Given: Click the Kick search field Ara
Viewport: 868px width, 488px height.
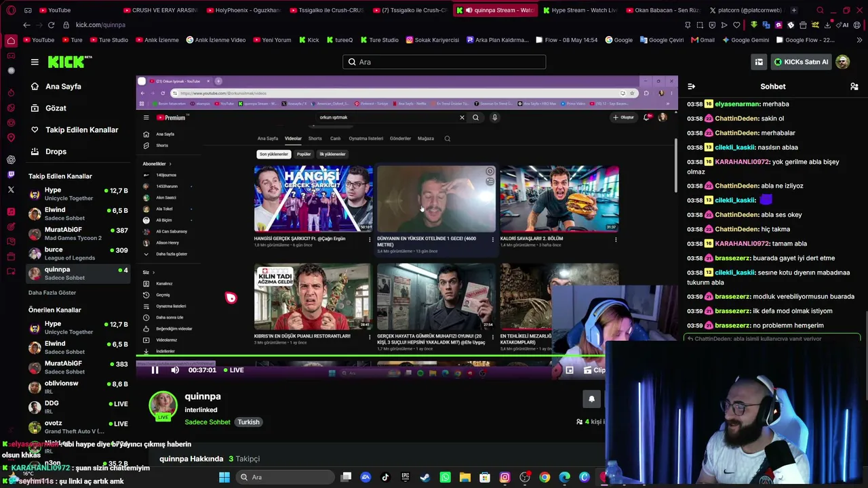Looking at the screenshot, I should 444,62.
